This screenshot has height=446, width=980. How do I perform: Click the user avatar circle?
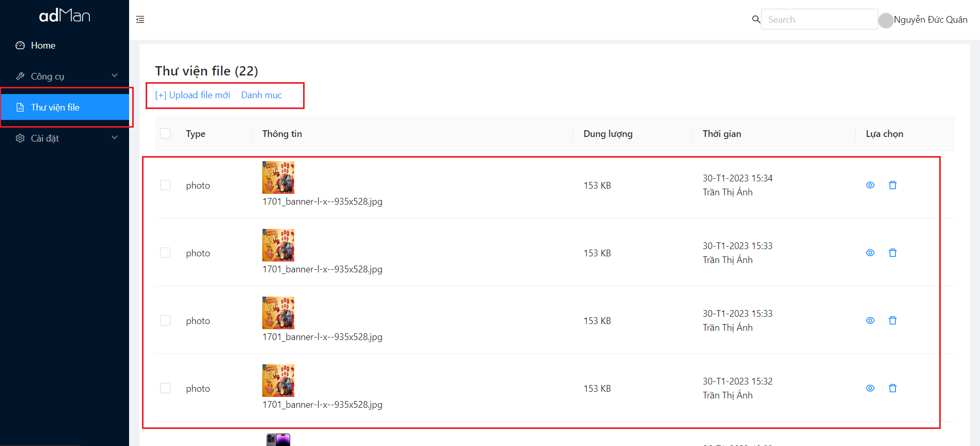coord(886,20)
